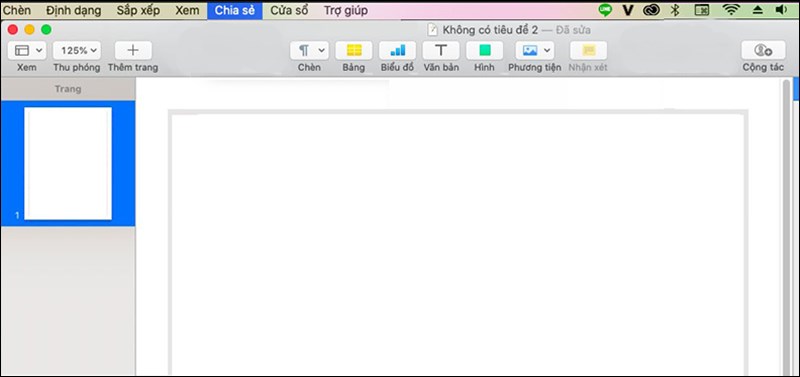Open the Xem menu in menu bar
800x377 pixels.
coord(187,11)
